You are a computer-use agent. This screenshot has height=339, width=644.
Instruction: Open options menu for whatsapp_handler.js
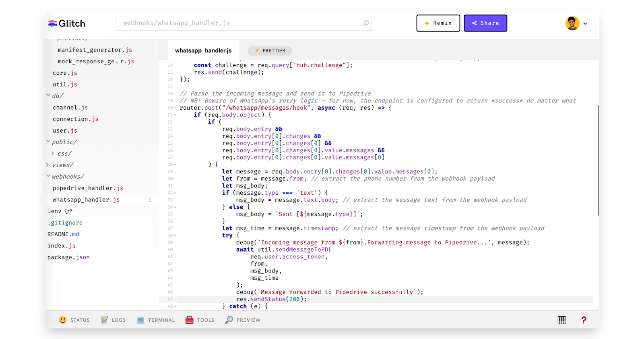[x=150, y=200]
